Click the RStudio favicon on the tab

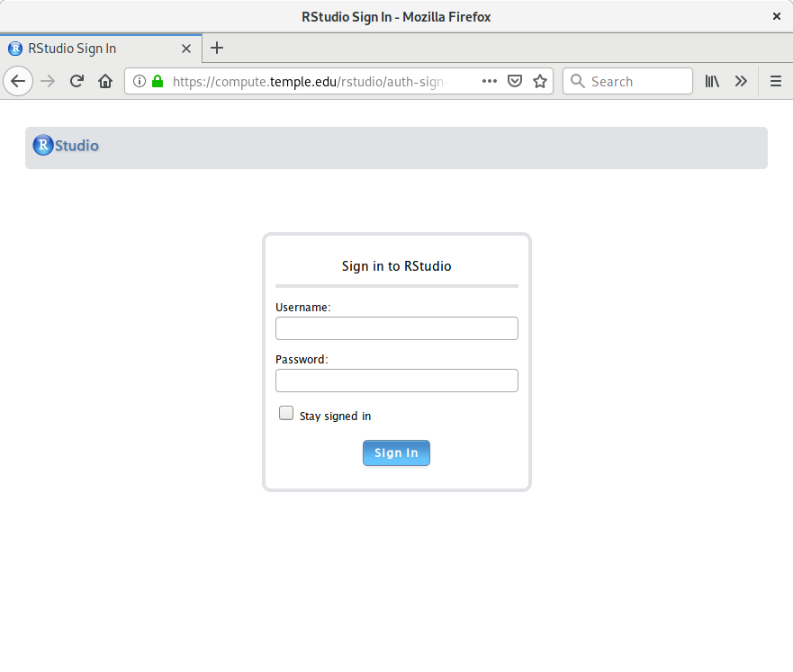(x=15, y=49)
